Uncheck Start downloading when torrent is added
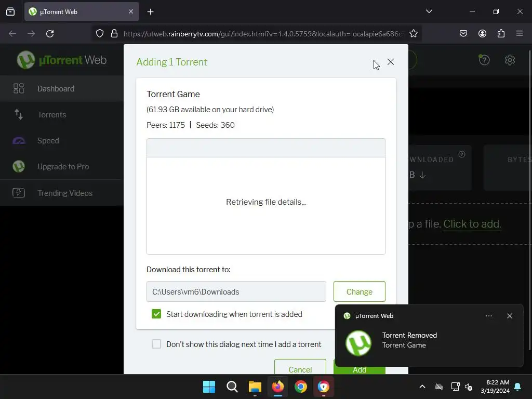This screenshot has height=399, width=532. [x=156, y=314]
